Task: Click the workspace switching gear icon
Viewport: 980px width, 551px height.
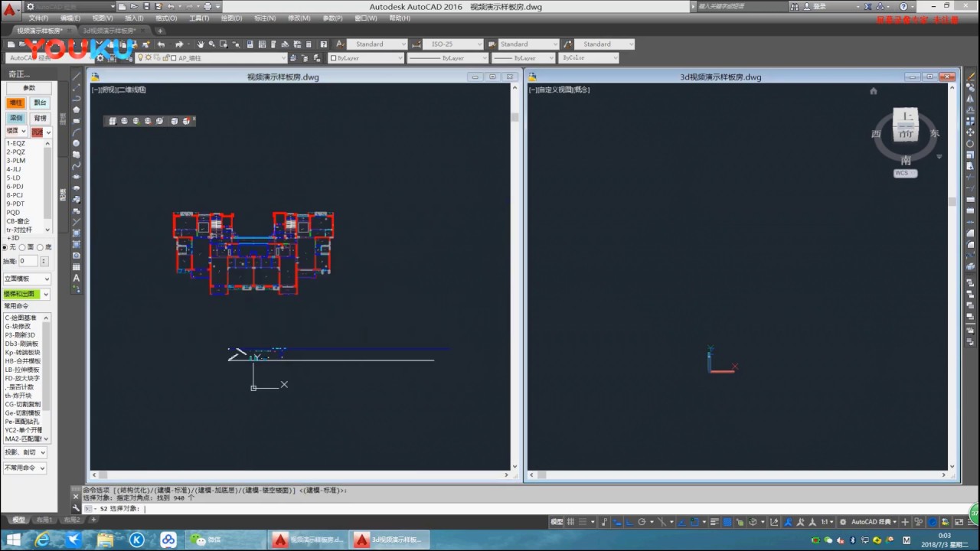Action: pyautogui.click(x=842, y=522)
